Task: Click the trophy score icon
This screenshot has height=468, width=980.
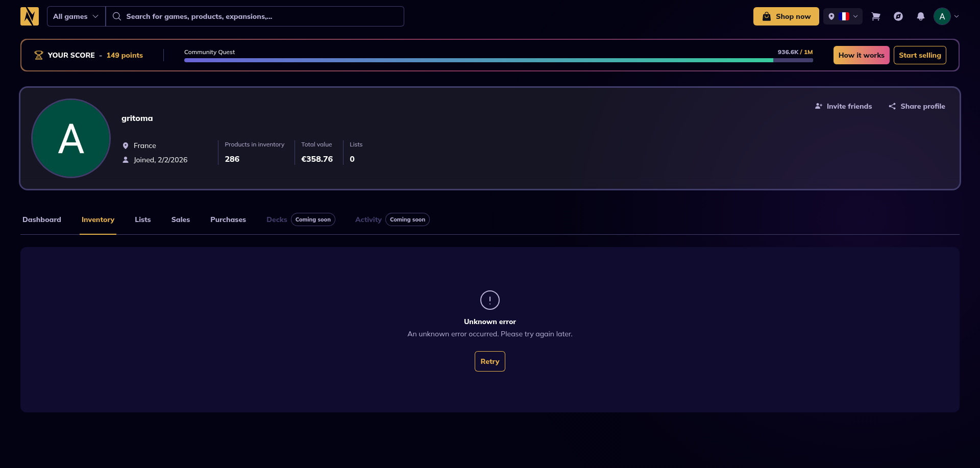Action: (x=38, y=55)
